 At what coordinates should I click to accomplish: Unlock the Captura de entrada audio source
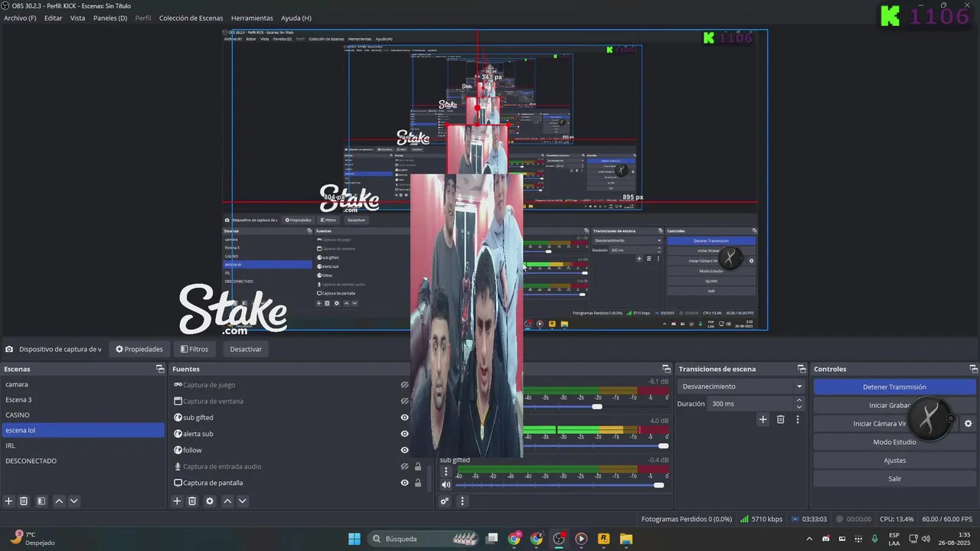(418, 467)
